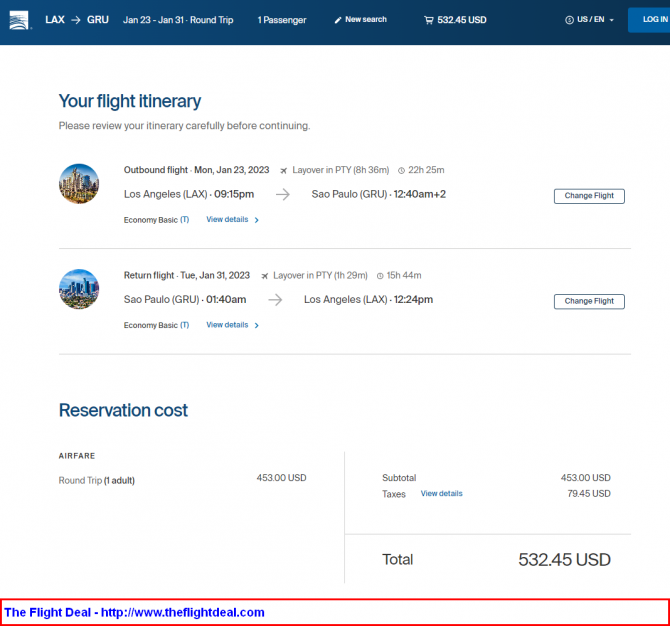This screenshot has width=670, height=626.
Task: Click the Round Trip (1 adult) airfare row
Action: 182,479
